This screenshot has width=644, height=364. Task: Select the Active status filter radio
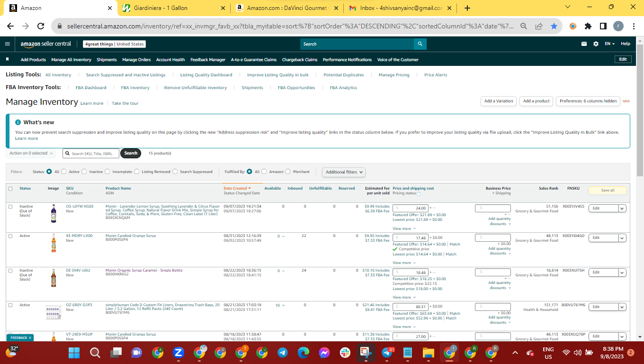pyautogui.click(x=64, y=172)
